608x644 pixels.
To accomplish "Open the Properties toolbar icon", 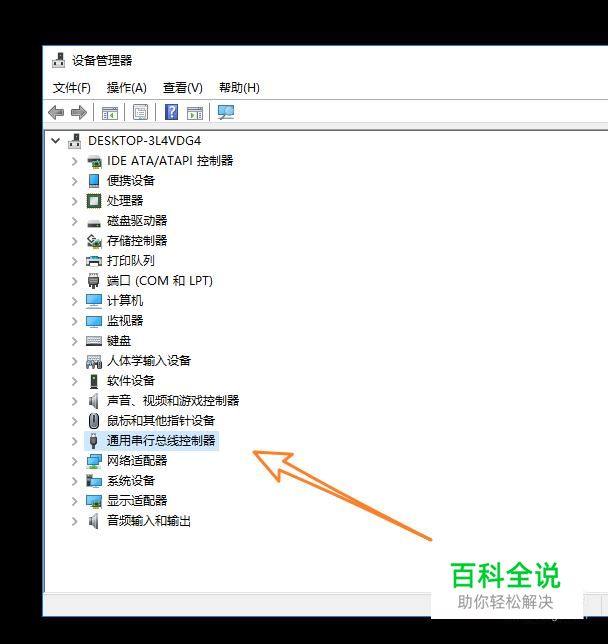I will coord(140,112).
